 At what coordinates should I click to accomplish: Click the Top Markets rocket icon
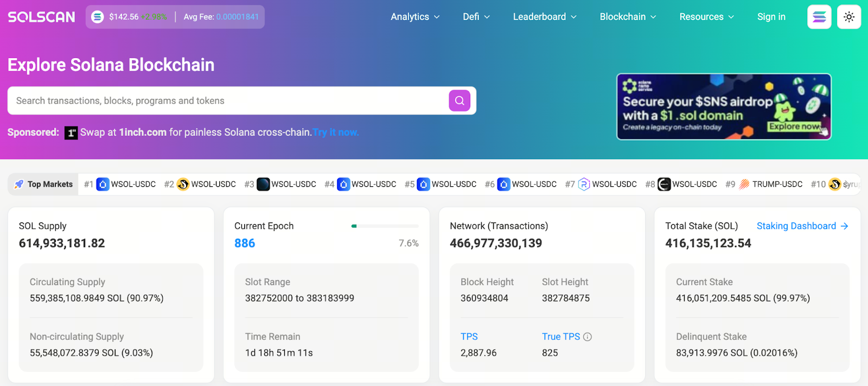[19, 184]
